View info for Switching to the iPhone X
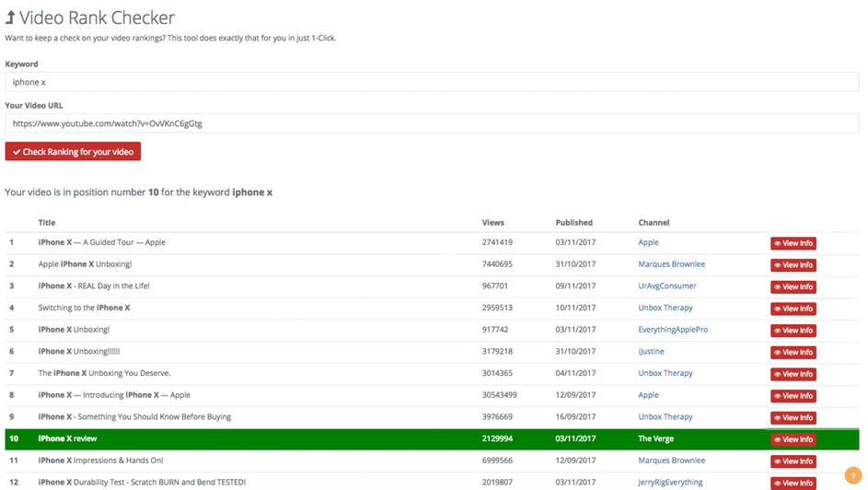 (x=793, y=309)
